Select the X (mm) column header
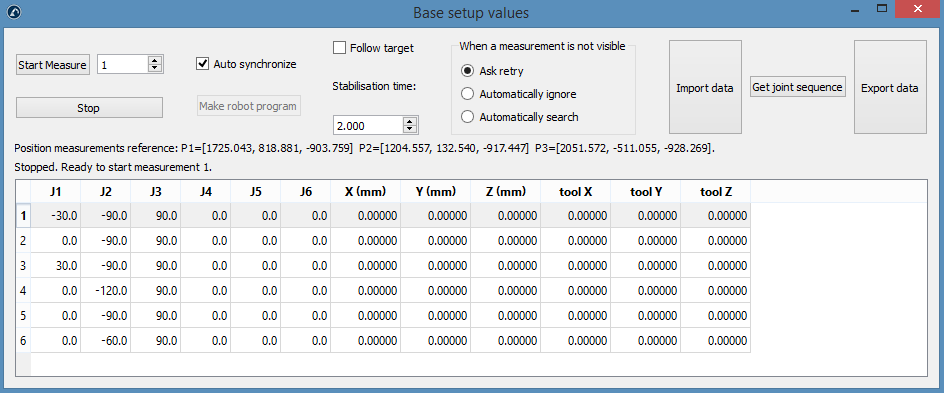 point(365,192)
